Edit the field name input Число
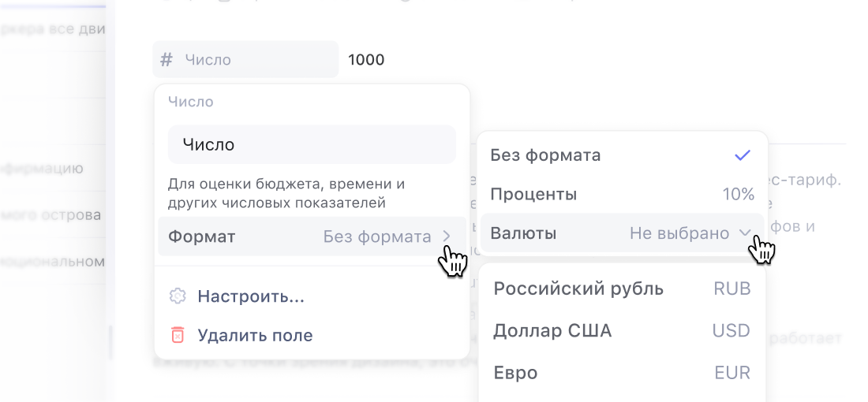This screenshot has width=868, height=402. coord(312,144)
